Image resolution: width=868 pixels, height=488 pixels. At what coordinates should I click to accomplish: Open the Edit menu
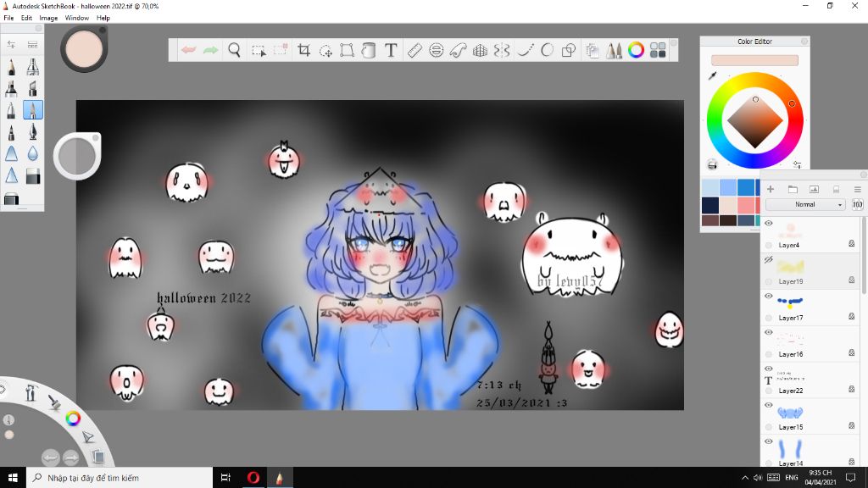coord(26,18)
